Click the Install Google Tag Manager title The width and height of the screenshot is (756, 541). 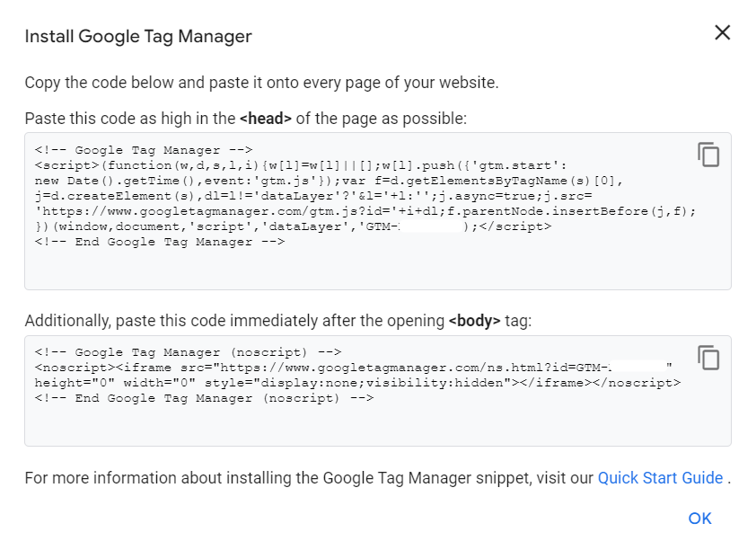[x=137, y=36]
